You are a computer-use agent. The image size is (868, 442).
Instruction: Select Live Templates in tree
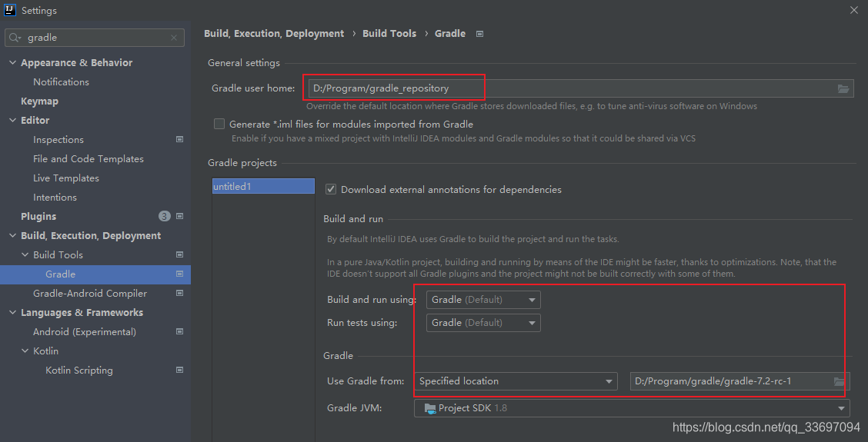pyautogui.click(x=66, y=178)
